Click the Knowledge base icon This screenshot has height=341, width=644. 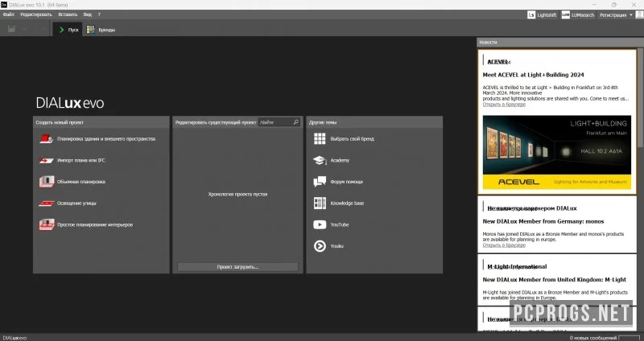[x=320, y=203]
